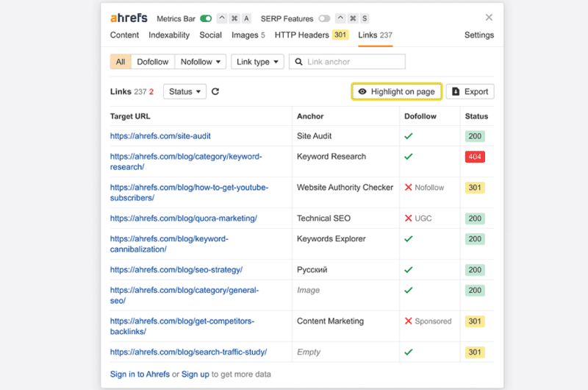The width and height of the screenshot is (588, 390).
Task: Click the Ahrefs logo
Action: [129, 18]
